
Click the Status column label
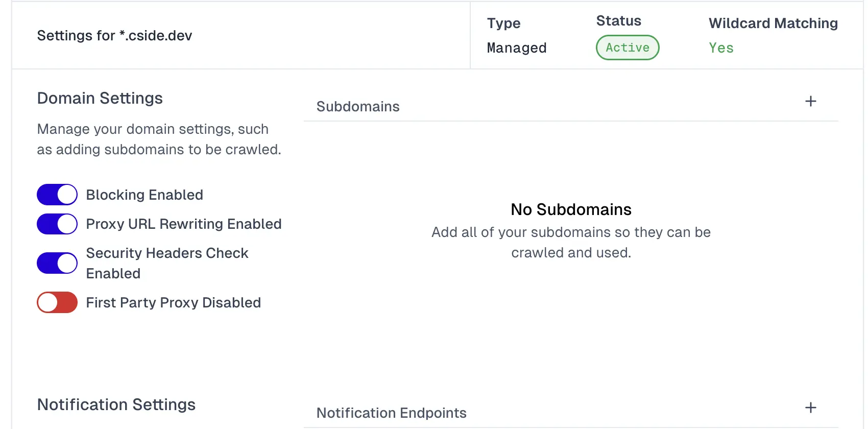(618, 21)
